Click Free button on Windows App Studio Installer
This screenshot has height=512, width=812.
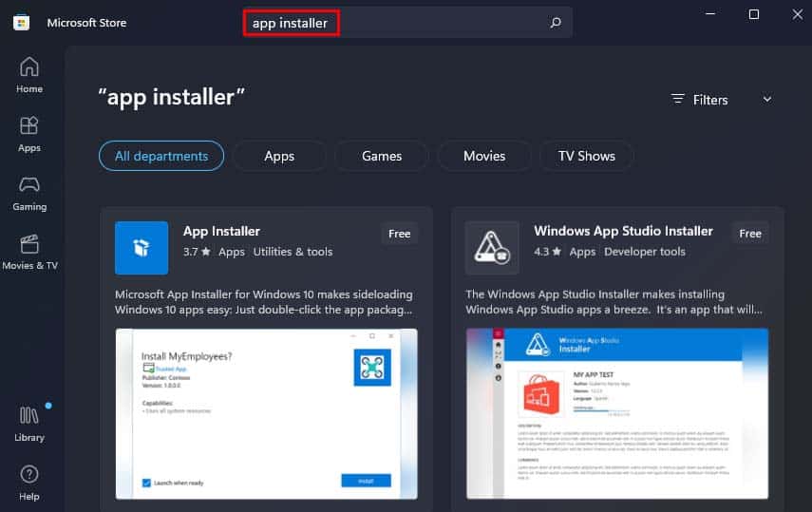(x=750, y=234)
